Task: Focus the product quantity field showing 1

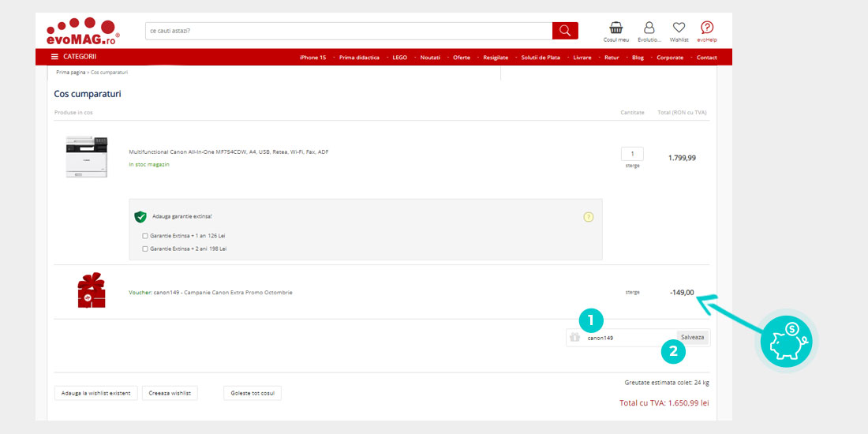Action: point(632,154)
